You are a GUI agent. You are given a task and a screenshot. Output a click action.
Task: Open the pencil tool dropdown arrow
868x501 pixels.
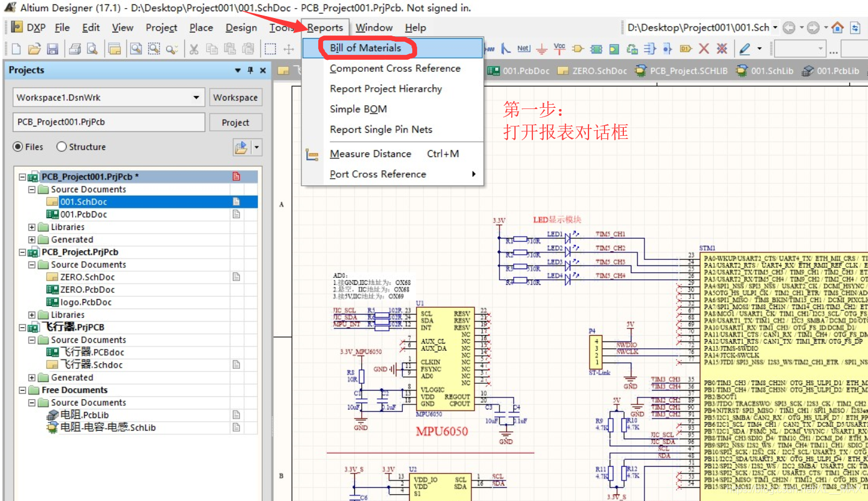pos(759,49)
